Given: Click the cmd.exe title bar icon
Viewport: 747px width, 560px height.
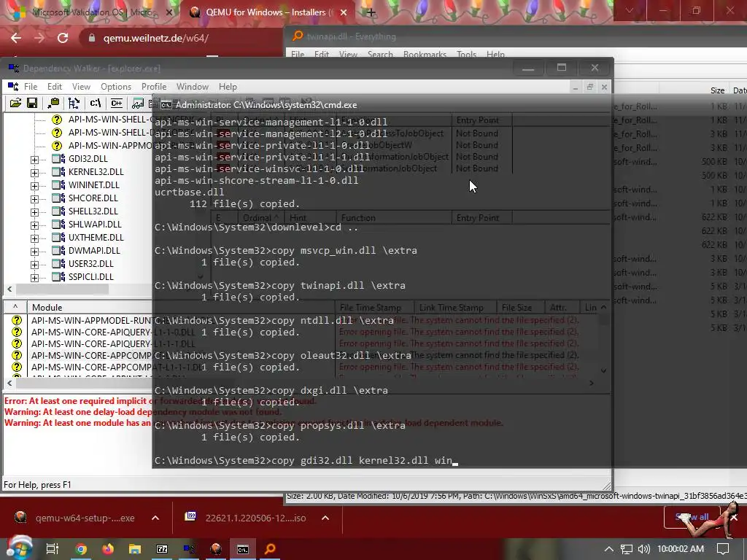Looking at the screenshot, I should (166, 105).
